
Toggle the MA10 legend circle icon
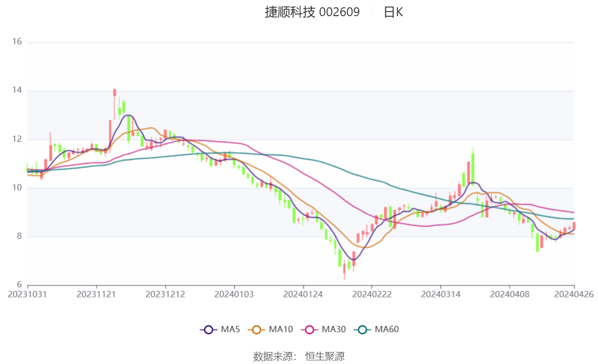[257, 330]
